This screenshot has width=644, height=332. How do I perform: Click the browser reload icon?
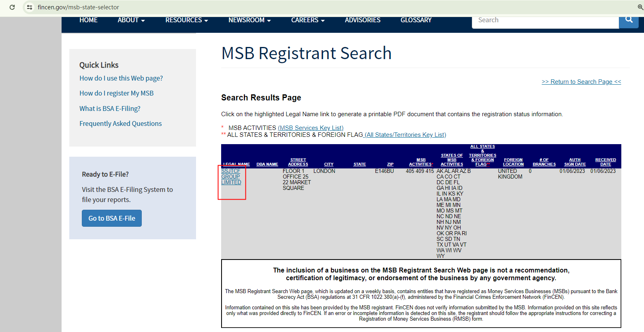coord(12,7)
